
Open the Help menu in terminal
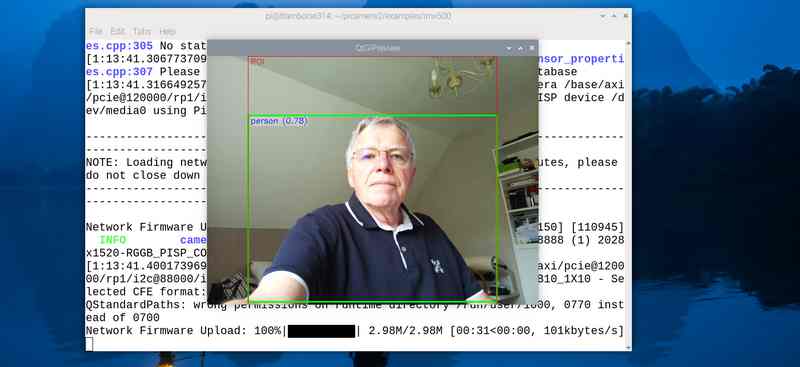coord(167,32)
